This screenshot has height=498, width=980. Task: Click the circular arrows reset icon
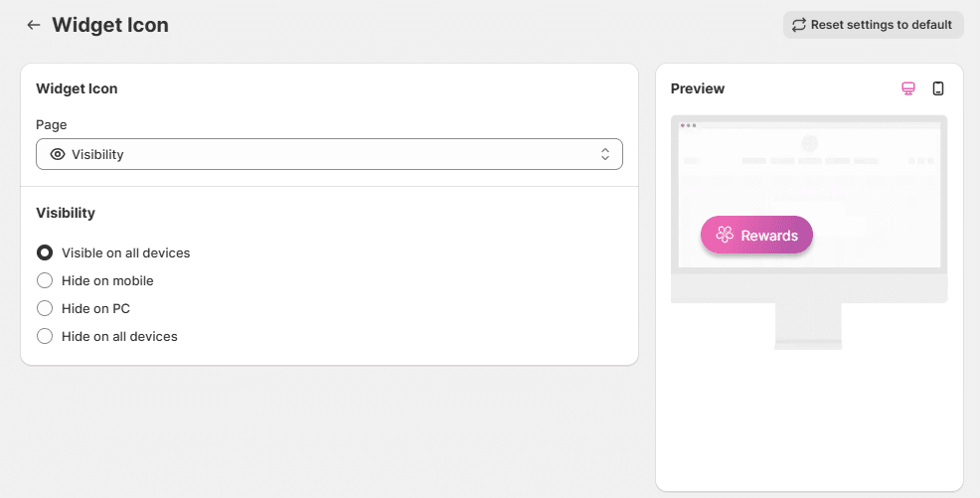coord(799,25)
